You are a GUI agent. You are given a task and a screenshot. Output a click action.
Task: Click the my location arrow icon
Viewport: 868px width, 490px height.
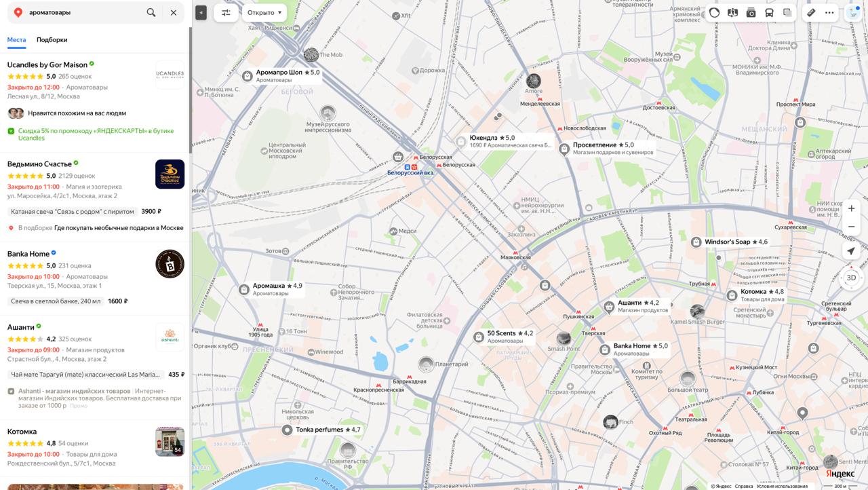coord(851,250)
